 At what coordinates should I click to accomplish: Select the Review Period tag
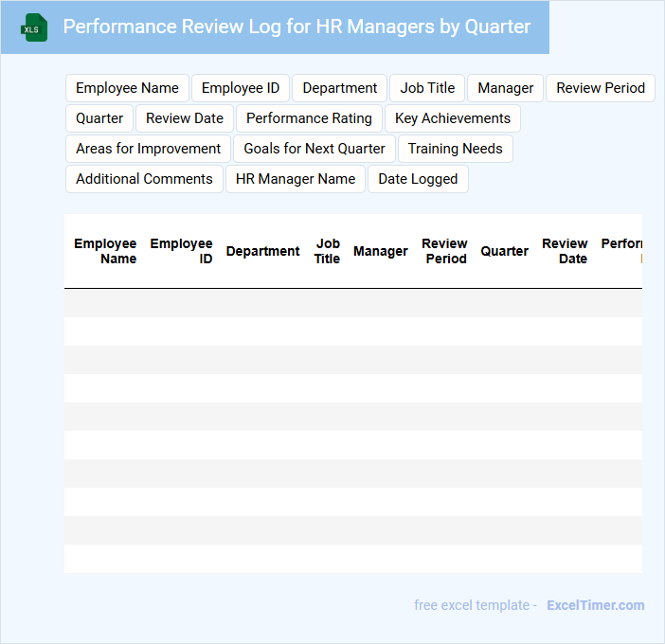(600, 88)
